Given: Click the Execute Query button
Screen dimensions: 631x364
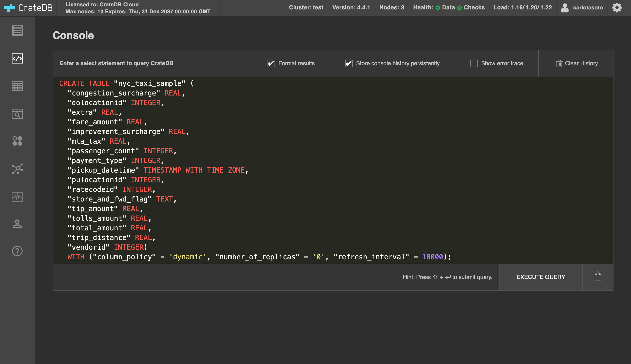Looking at the screenshot, I should point(541,277).
